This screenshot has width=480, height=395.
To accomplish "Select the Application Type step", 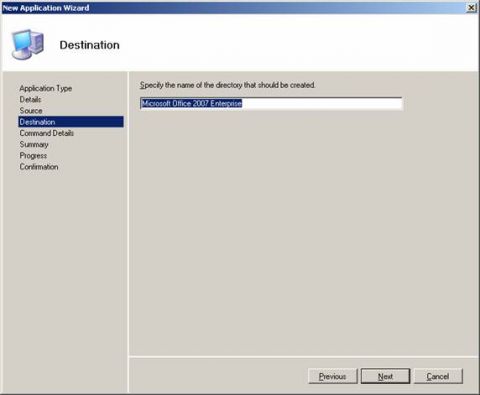I will tap(46, 88).
